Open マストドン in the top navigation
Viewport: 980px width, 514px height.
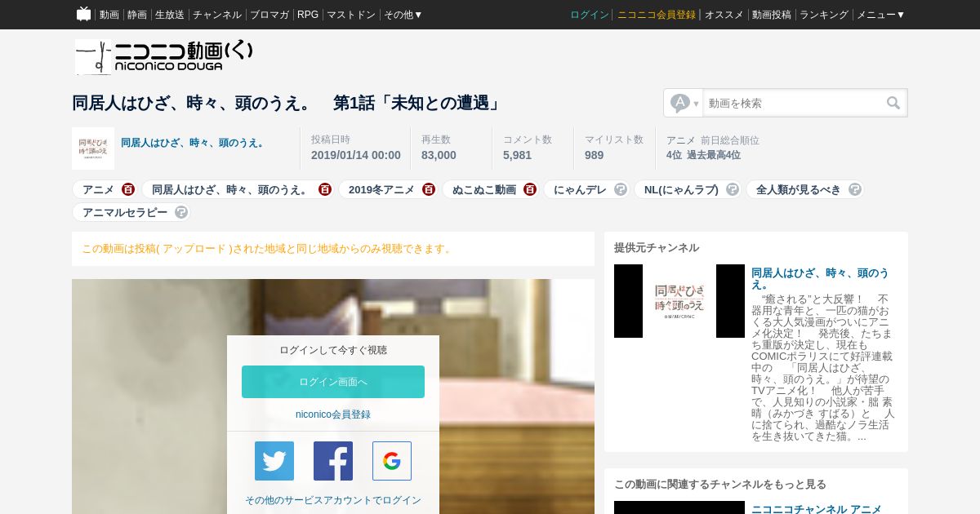click(351, 15)
